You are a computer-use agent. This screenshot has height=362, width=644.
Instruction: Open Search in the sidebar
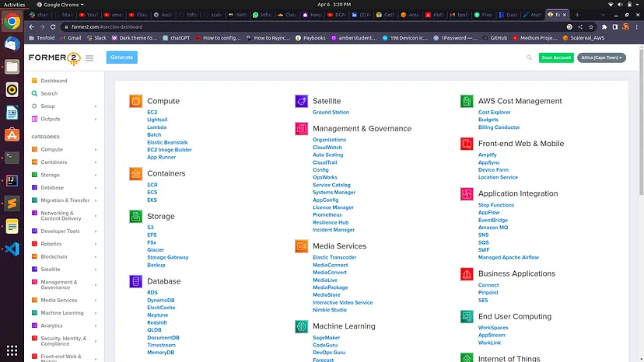coord(49,93)
